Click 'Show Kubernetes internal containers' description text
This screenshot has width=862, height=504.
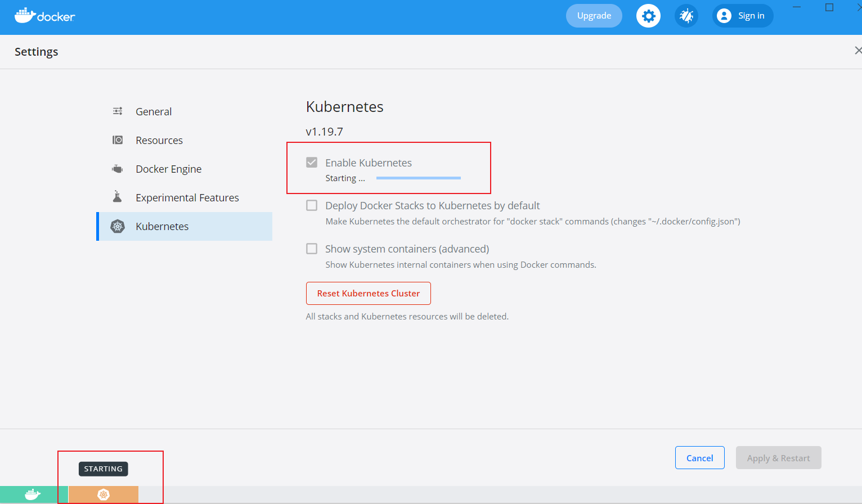(461, 265)
